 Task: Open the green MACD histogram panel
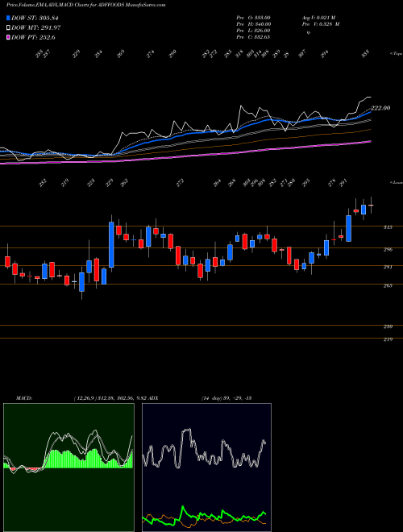tap(69, 468)
